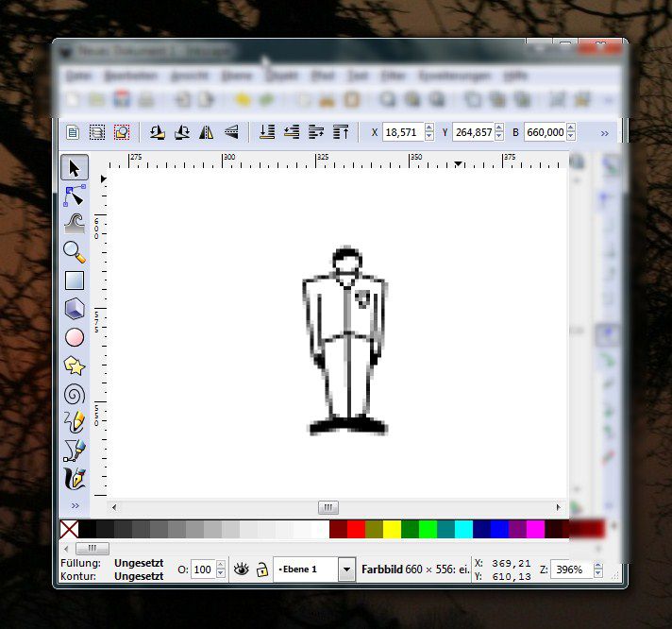Open the Ansicht menu
This screenshot has width=672, height=629.
(x=189, y=76)
